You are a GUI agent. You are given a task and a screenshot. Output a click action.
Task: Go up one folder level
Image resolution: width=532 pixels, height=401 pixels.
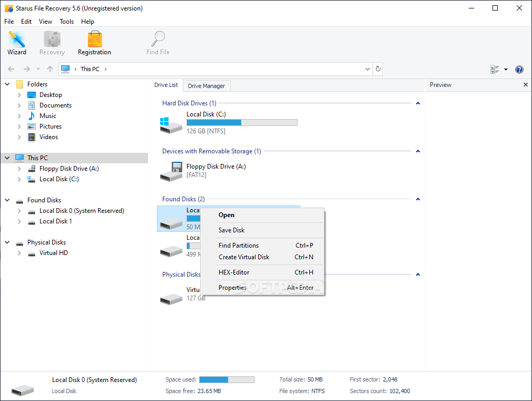(x=50, y=69)
